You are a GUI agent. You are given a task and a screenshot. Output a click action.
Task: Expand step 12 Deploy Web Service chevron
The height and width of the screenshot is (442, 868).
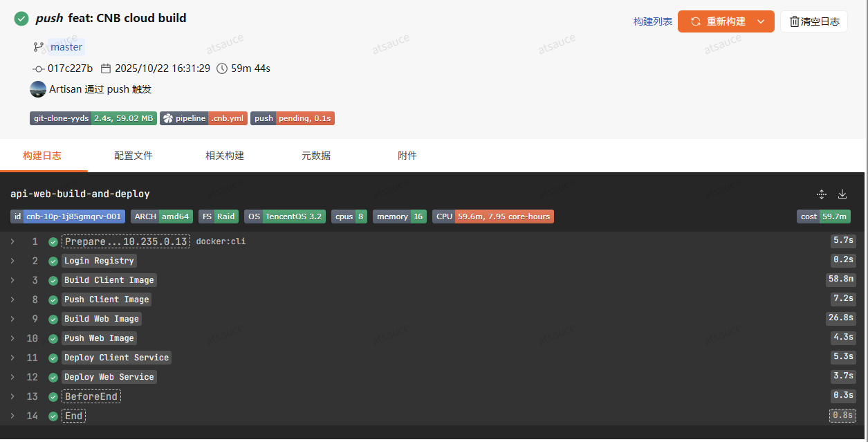point(12,377)
